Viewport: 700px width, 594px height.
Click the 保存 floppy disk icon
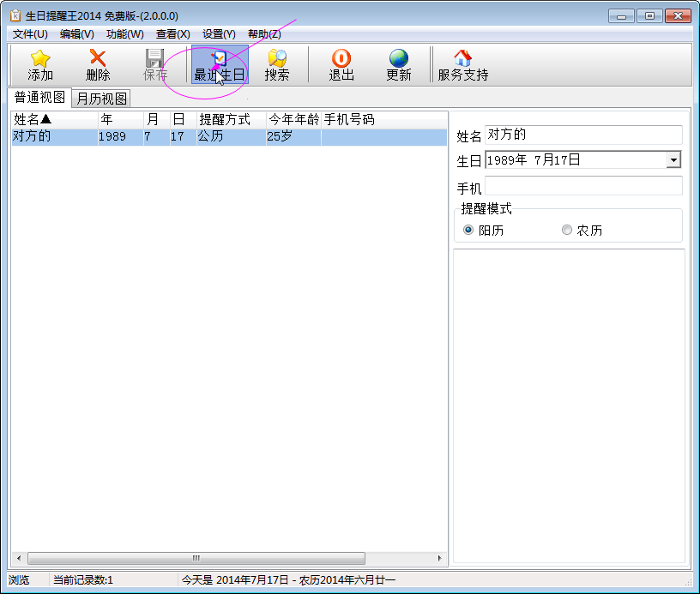(155, 58)
